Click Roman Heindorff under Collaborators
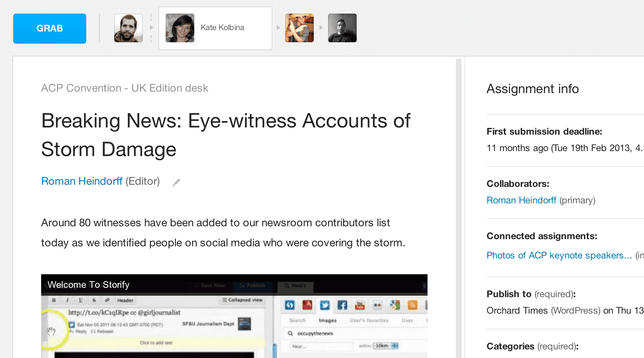The image size is (644, 358). (x=521, y=200)
